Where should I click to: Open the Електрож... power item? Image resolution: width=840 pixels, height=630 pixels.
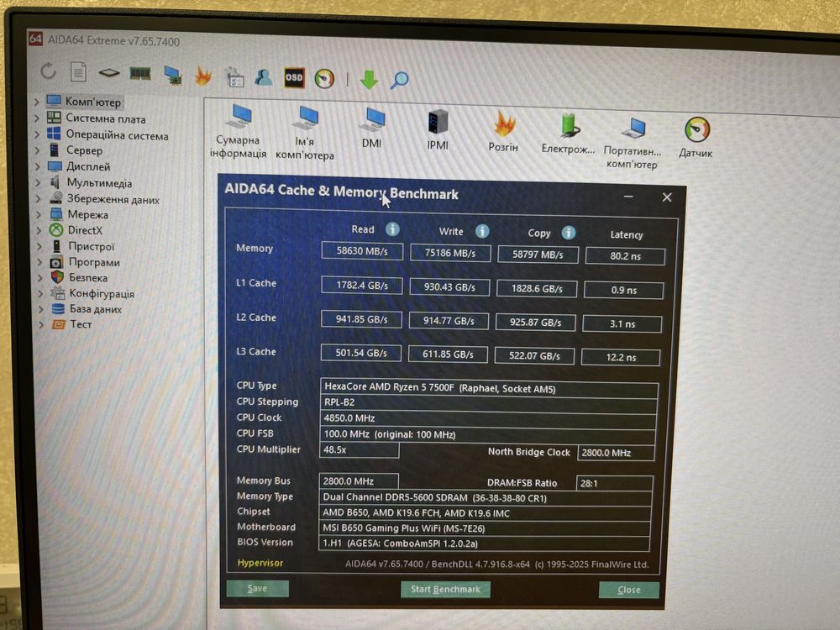pyautogui.click(x=568, y=133)
